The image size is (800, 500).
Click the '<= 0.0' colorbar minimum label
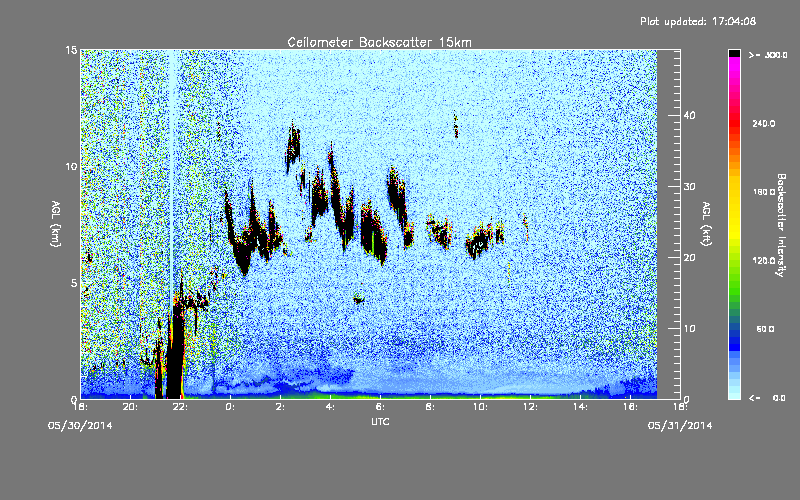pos(768,398)
